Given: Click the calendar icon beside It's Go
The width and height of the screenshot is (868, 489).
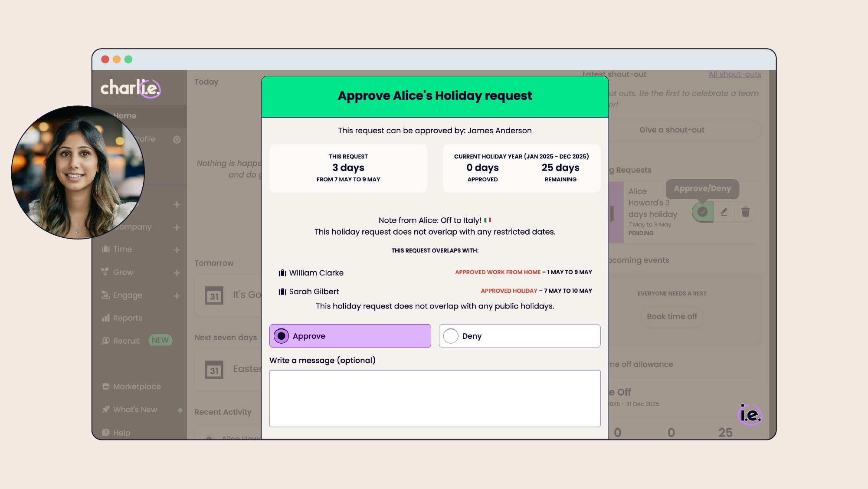Looking at the screenshot, I should coord(214,296).
